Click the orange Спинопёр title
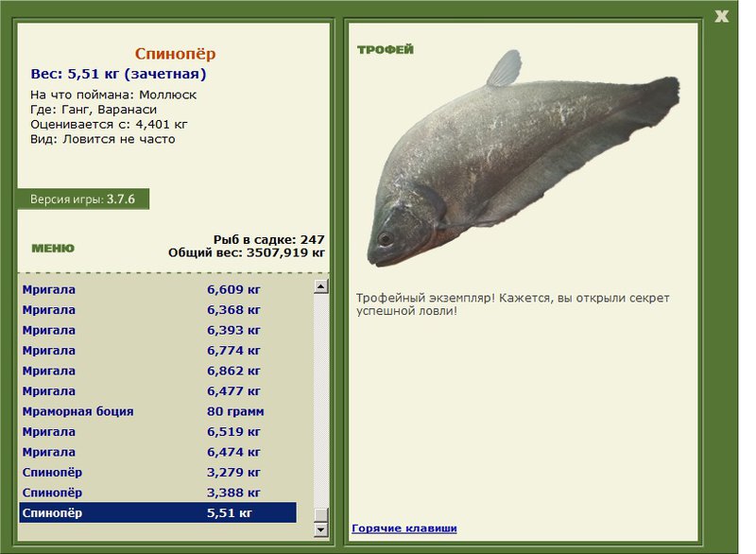756x554 pixels. tap(175, 54)
